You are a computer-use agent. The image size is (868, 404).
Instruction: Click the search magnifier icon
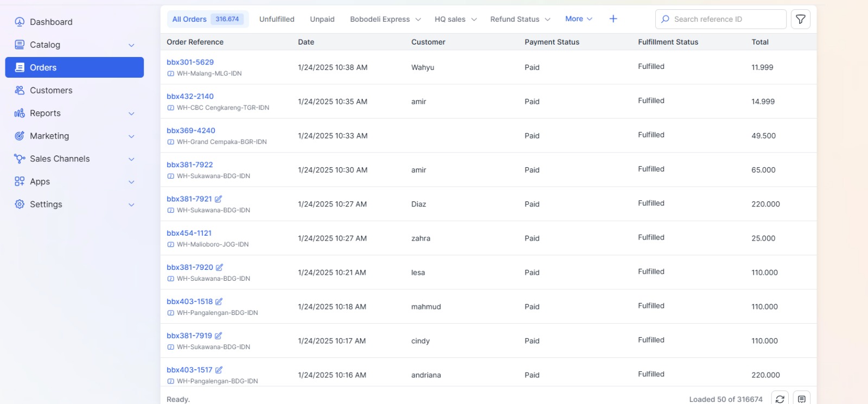coord(665,19)
